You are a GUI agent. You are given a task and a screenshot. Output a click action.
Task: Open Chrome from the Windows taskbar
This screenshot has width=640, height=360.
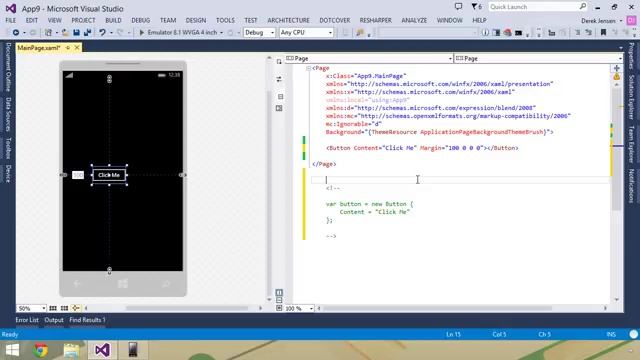40,350
